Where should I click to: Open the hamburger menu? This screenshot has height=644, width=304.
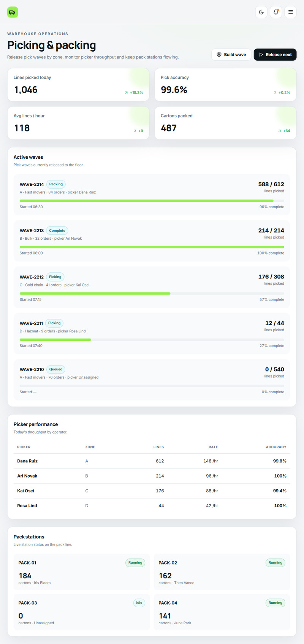291,12
